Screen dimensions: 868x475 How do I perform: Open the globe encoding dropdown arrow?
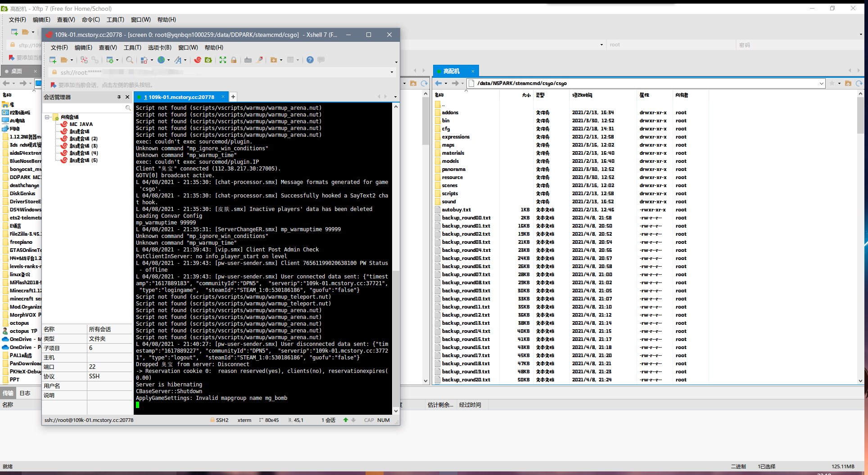tap(168, 60)
